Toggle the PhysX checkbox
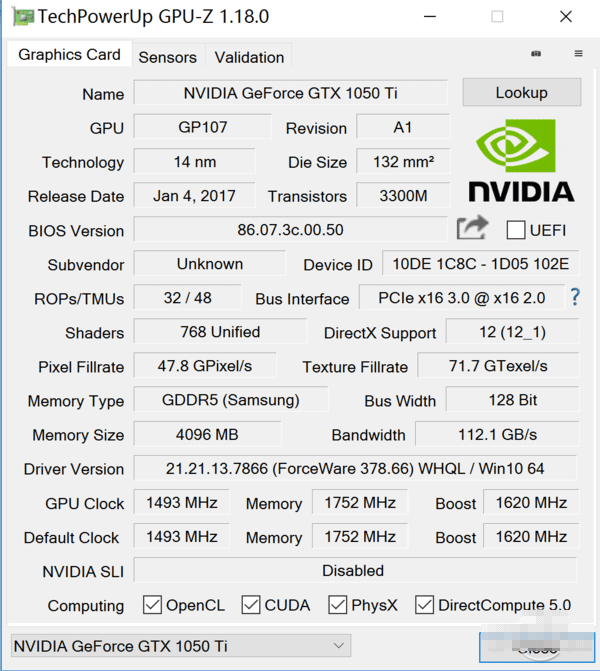600x671 pixels. (x=337, y=605)
